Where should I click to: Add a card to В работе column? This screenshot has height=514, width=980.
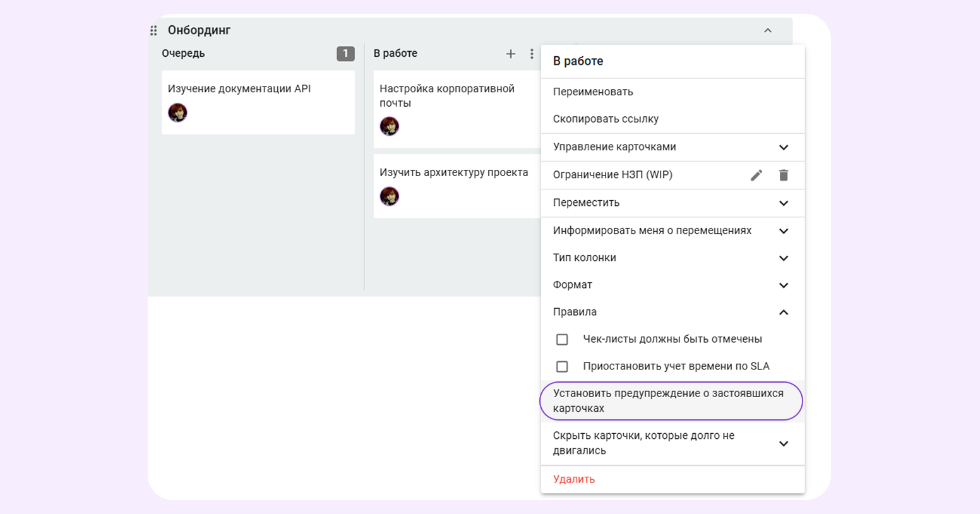pos(510,54)
